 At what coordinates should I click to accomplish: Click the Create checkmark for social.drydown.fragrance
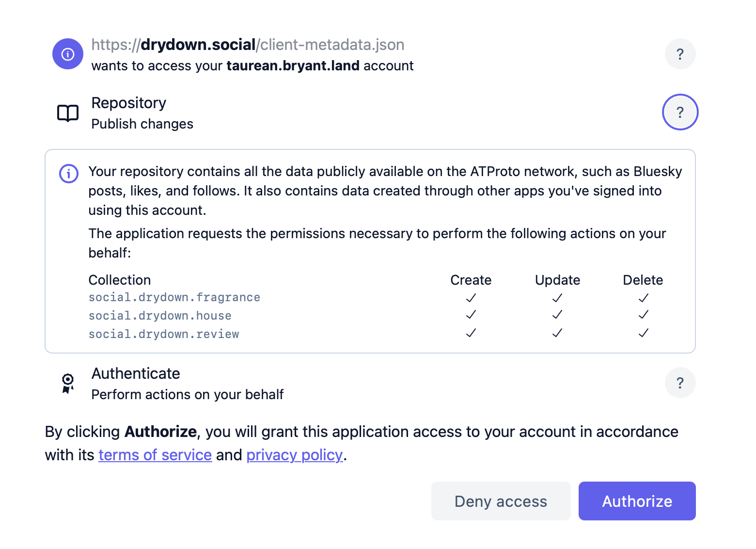(x=471, y=298)
